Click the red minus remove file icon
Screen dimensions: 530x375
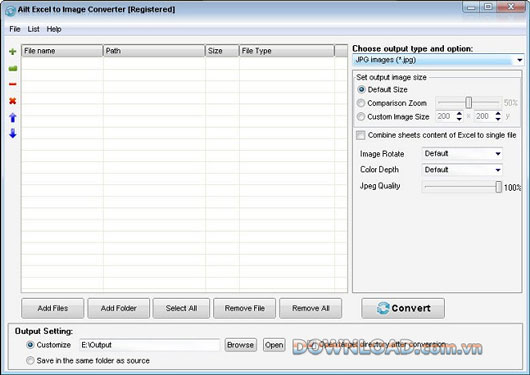(x=13, y=84)
